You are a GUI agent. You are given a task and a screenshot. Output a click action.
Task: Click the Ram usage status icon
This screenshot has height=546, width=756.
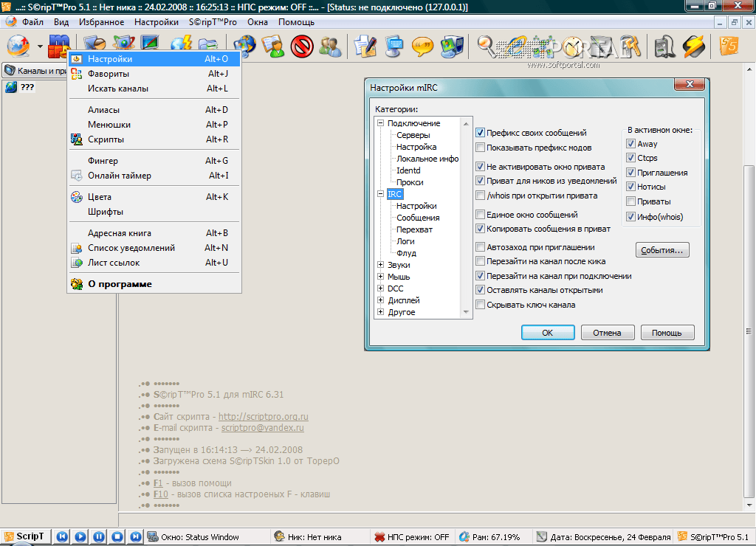coord(464,537)
